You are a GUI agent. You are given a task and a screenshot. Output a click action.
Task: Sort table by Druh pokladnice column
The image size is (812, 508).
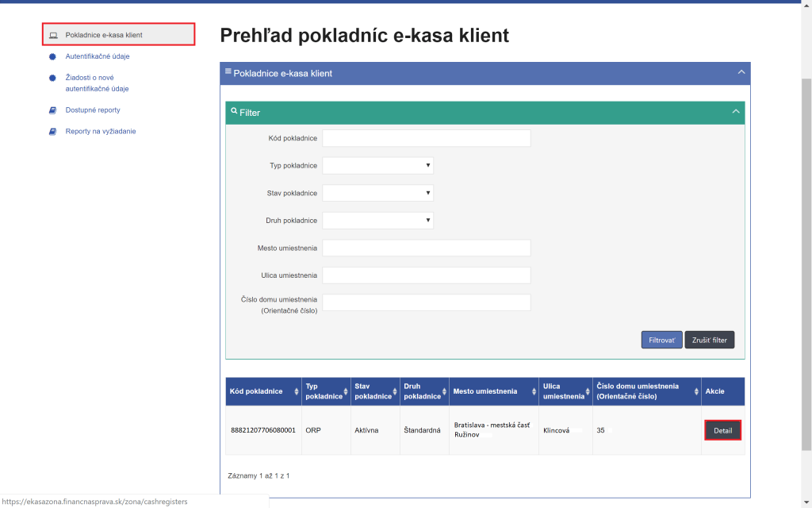(425, 391)
